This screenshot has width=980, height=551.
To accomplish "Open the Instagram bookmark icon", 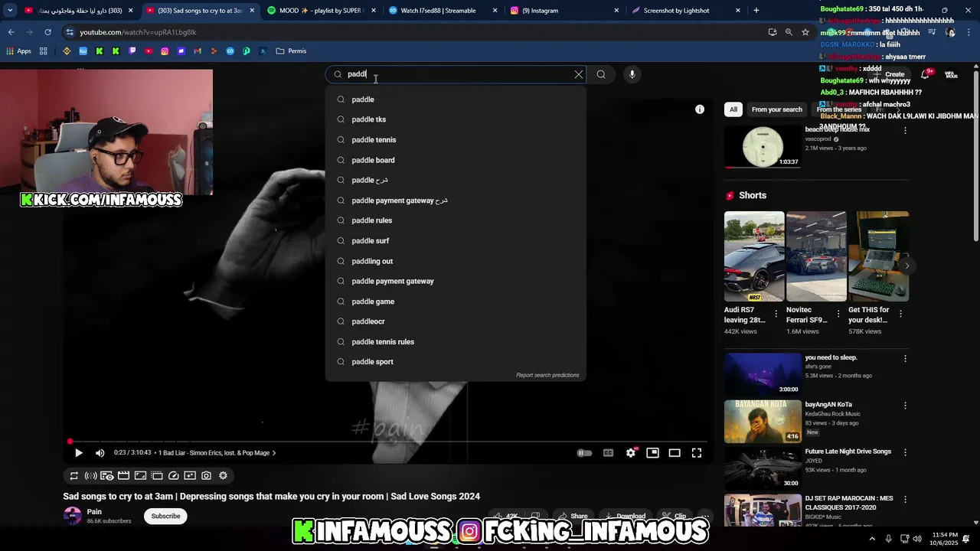I will 165,51.
